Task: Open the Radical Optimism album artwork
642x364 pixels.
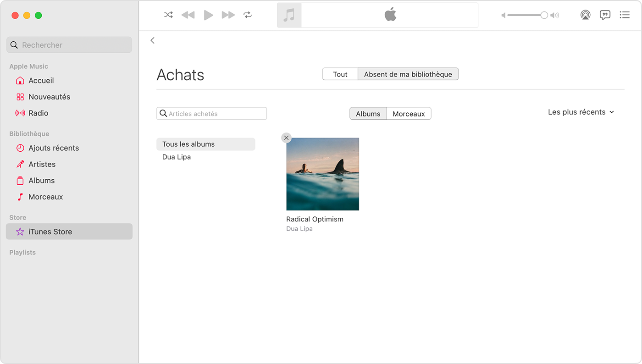Action: click(x=322, y=174)
